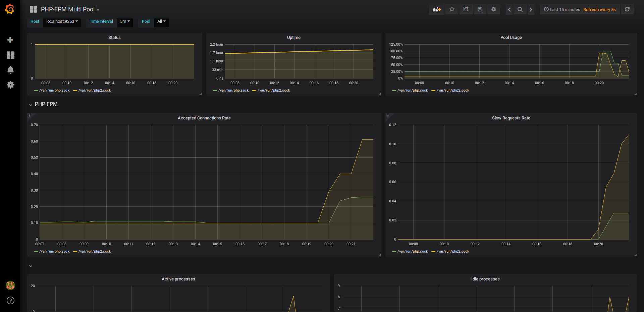644x312 pixels.
Task: Toggle php2.sock in Accepted Connections Rate legend
Action: coord(95,252)
